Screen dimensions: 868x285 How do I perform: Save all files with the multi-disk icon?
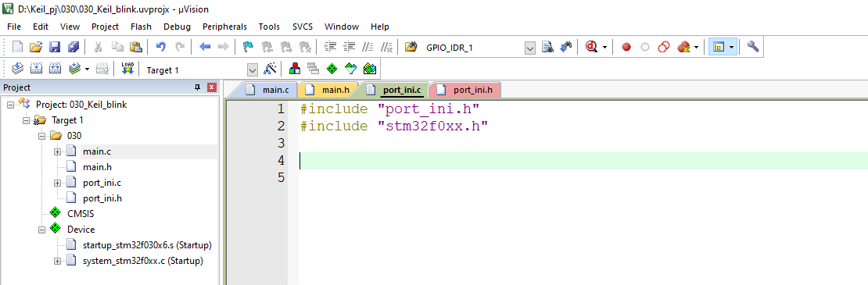point(73,47)
